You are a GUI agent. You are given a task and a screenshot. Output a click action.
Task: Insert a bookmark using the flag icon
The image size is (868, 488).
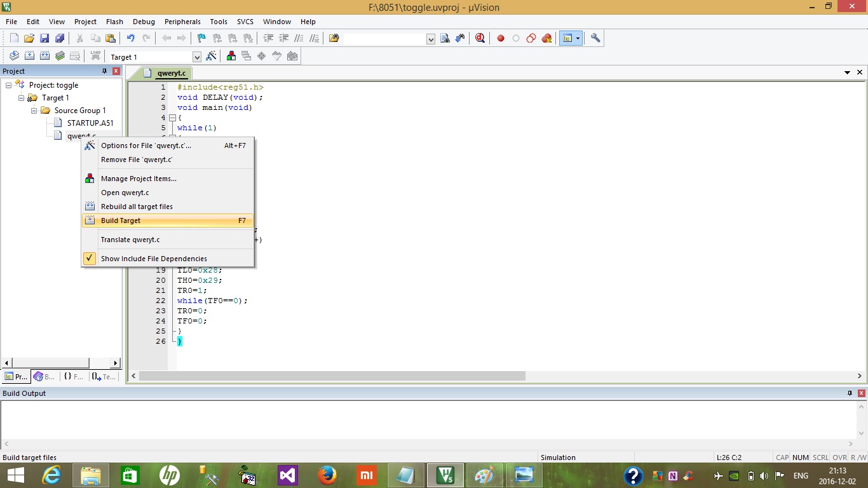[201, 38]
